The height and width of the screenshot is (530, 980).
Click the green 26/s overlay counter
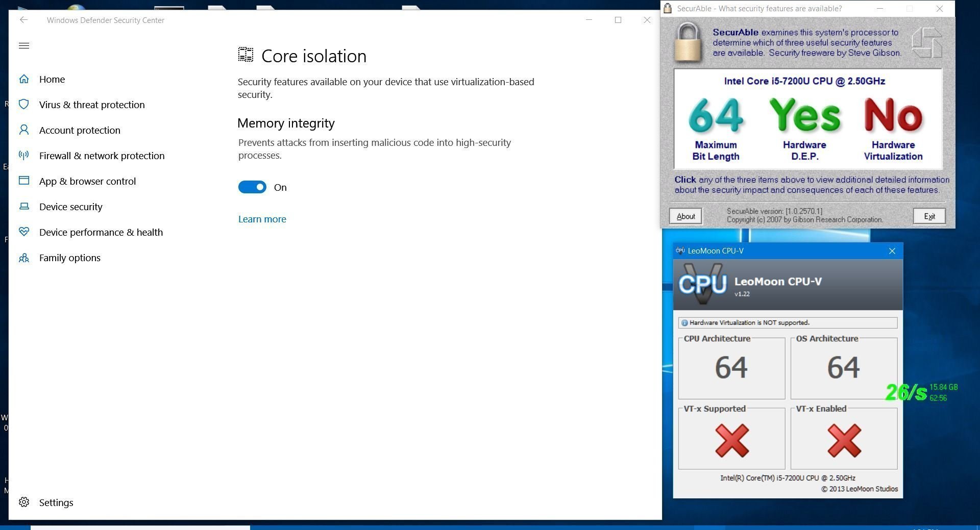tap(906, 392)
